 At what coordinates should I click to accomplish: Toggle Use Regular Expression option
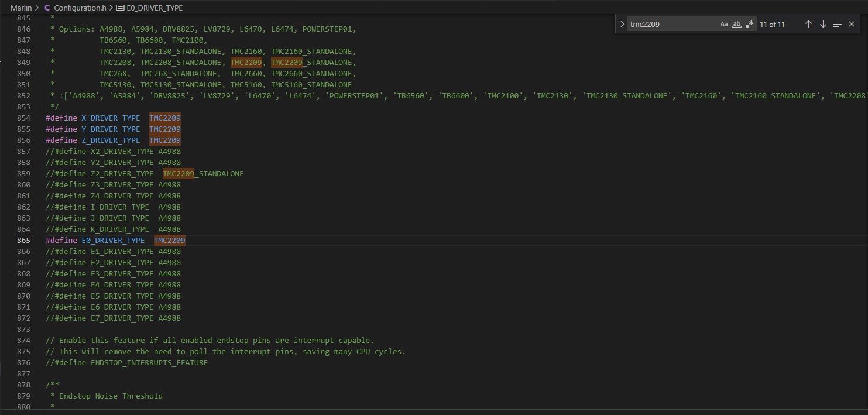750,24
